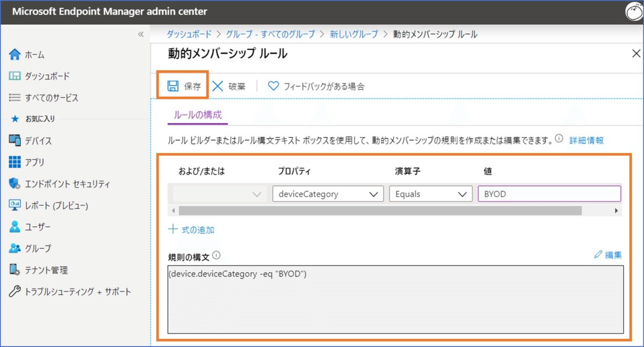Click the 演算子 column header

coord(407,171)
